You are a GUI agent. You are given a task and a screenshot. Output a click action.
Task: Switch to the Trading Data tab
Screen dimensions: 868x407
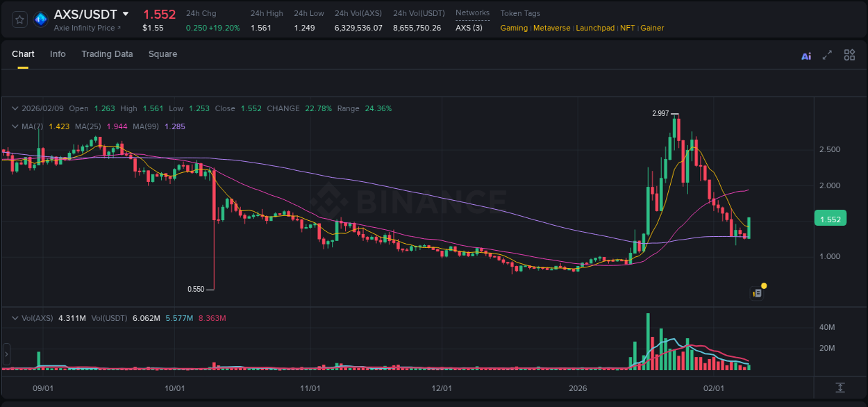[x=107, y=53]
